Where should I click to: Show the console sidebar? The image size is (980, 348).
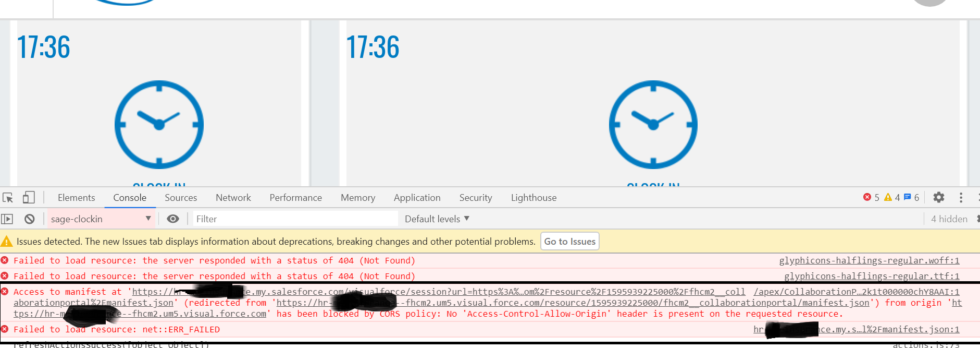[x=7, y=219]
